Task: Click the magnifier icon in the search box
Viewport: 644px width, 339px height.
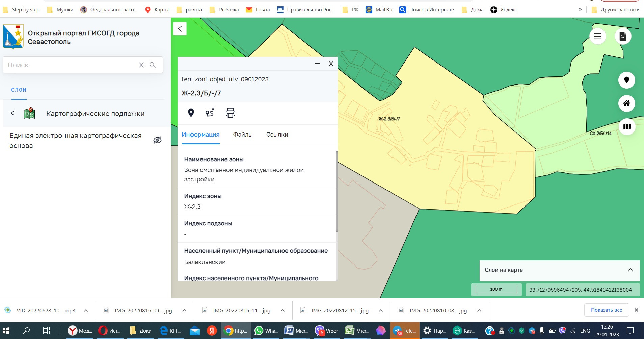Action: pyautogui.click(x=153, y=65)
